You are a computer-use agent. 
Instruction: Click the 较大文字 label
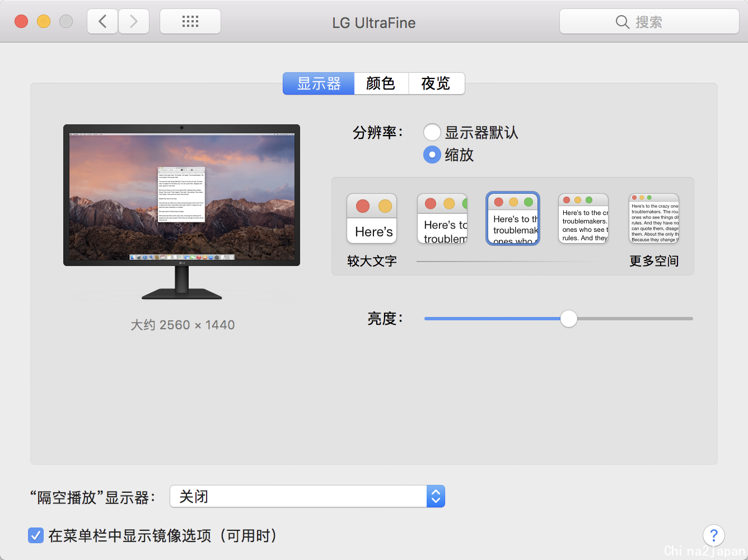click(372, 261)
